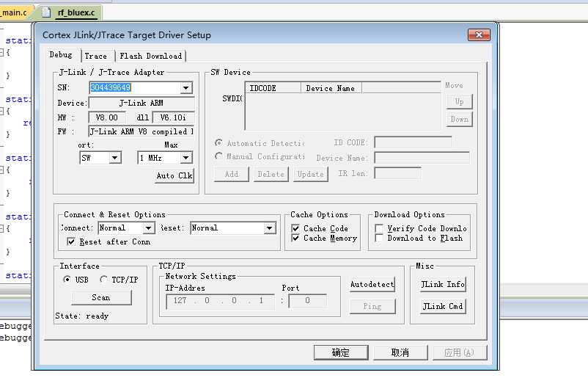Disable the Cache Memory checkbox

tap(295, 238)
